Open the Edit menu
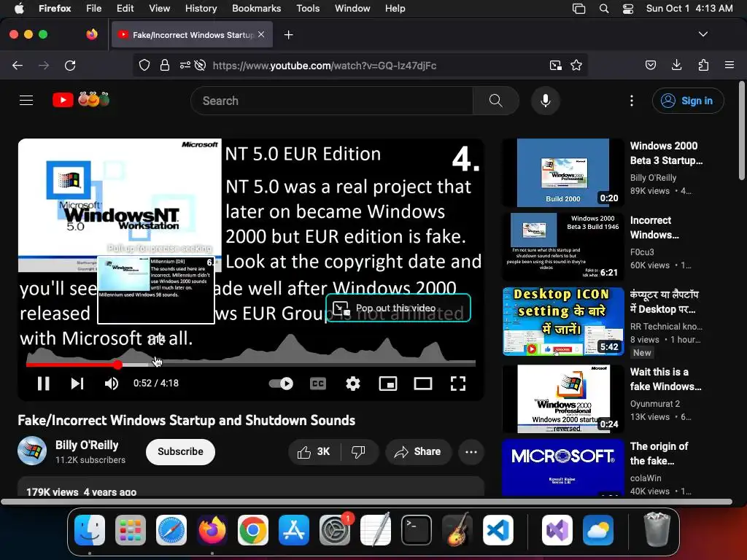747x560 pixels. coord(125,8)
